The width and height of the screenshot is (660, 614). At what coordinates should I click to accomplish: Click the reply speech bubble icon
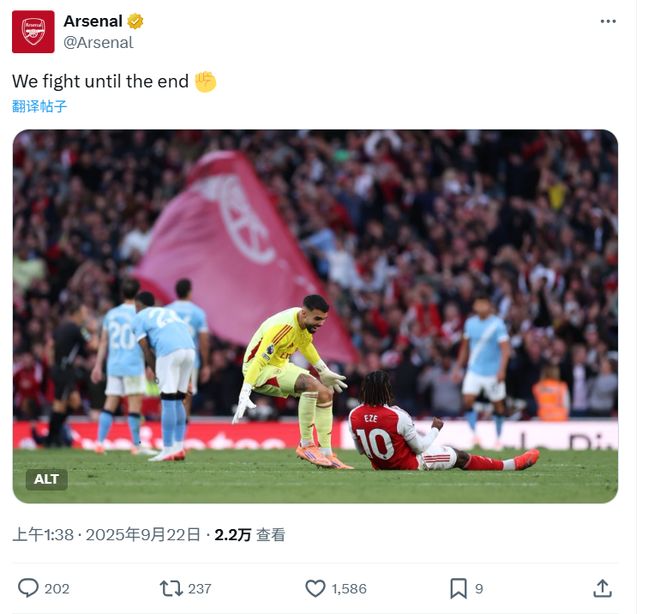point(28,588)
